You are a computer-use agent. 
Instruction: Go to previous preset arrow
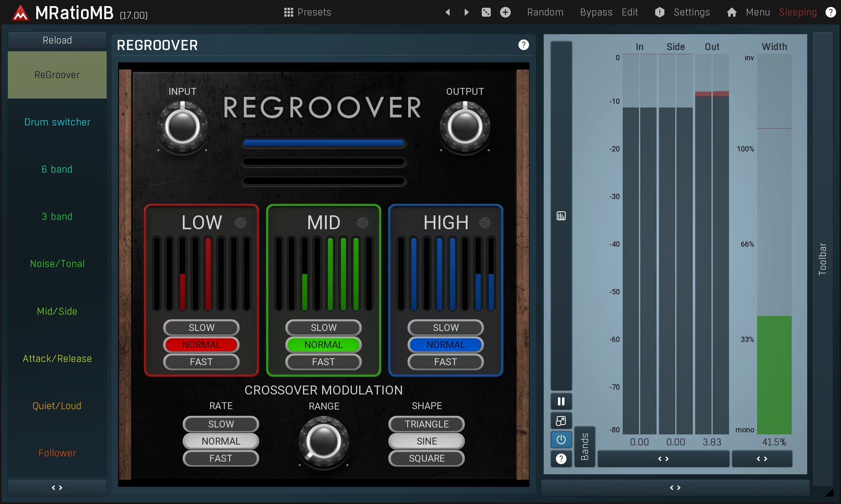point(448,12)
